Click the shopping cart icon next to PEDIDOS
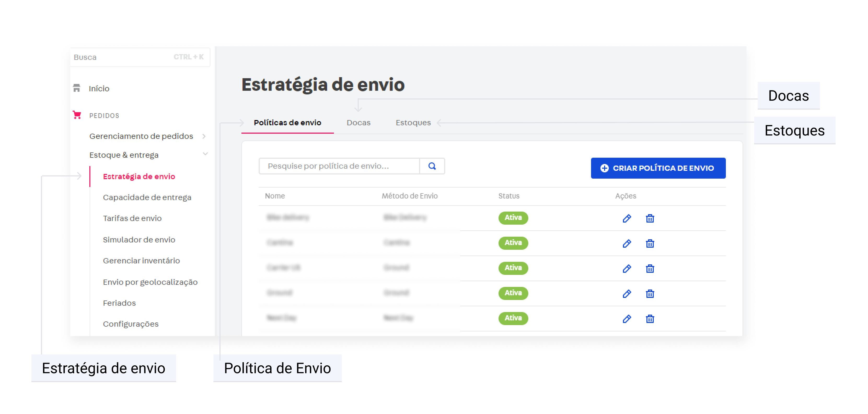 (x=77, y=115)
